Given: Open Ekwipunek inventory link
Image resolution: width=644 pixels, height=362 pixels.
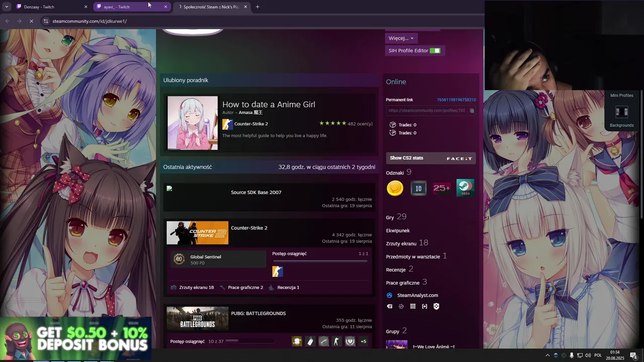Looking at the screenshot, I should coord(398,231).
